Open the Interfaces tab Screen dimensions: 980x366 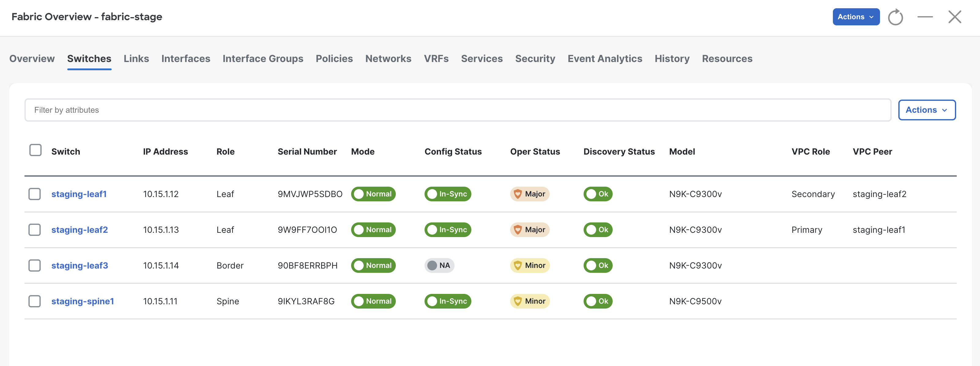pyautogui.click(x=186, y=59)
